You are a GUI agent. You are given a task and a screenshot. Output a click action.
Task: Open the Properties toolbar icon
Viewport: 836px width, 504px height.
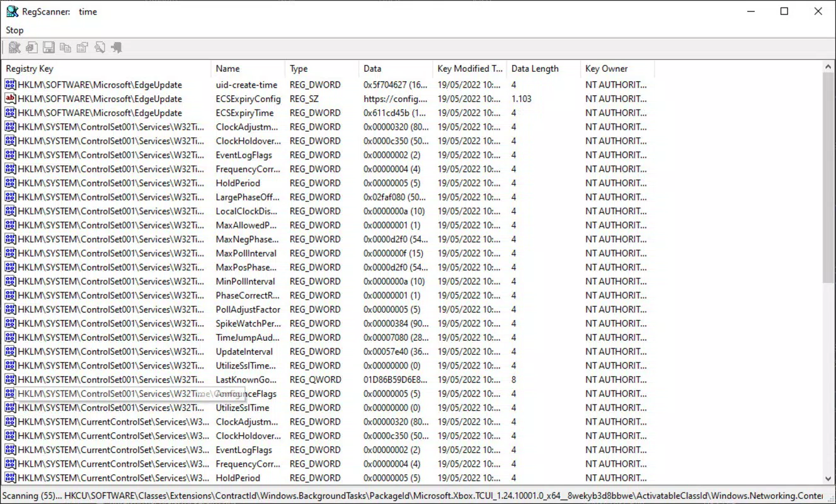click(x=83, y=47)
